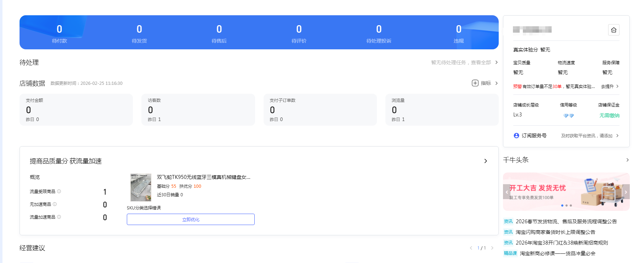Open the 待付款 orders tab
Viewport: 644px width, 263px height.
pos(59,33)
